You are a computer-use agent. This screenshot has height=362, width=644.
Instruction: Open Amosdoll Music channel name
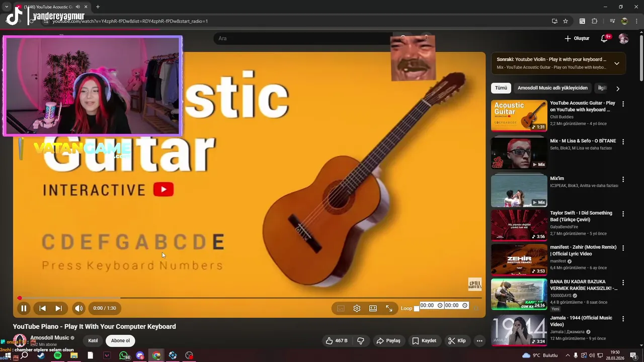tap(49, 338)
